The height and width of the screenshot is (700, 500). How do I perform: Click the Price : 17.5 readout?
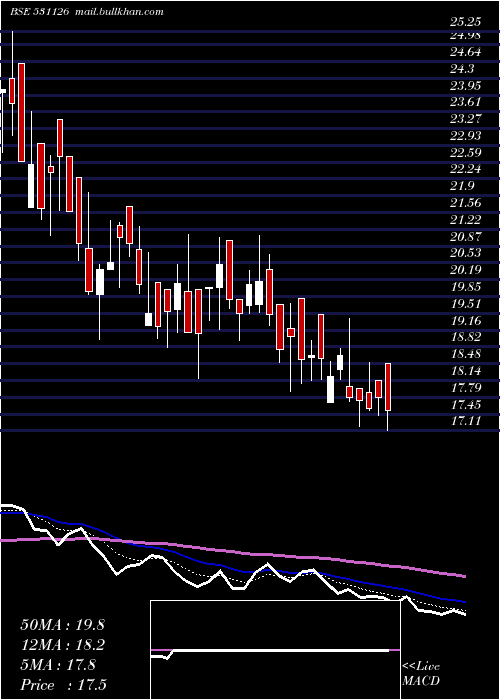click(x=63, y=685)
